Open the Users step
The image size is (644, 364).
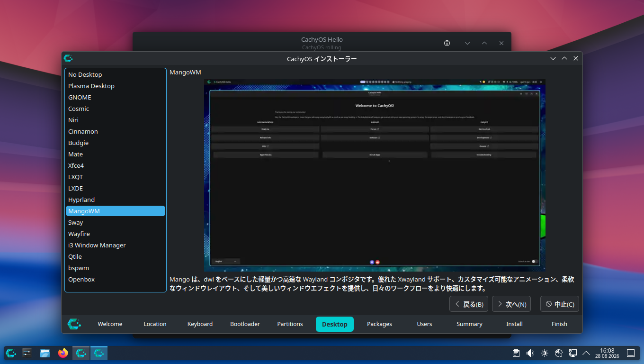point(424,324)
